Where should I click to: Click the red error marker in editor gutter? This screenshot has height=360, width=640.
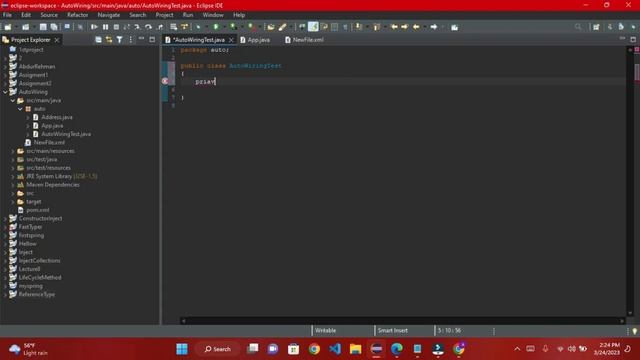pyautogui.click(x=165, y=81)
